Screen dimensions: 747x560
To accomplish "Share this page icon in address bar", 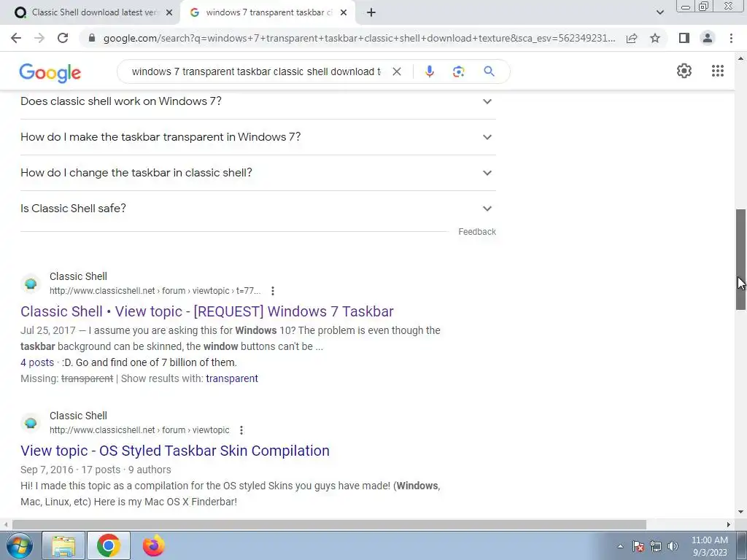I will [x=632, y=38].
